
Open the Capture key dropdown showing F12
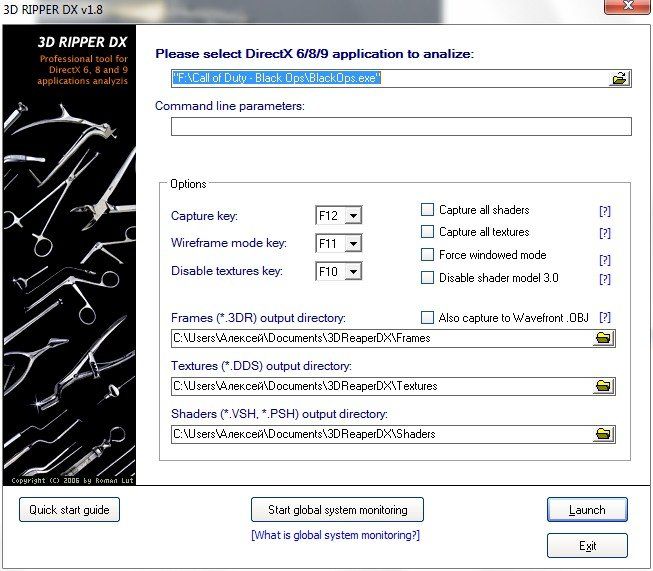coord(354,216)
